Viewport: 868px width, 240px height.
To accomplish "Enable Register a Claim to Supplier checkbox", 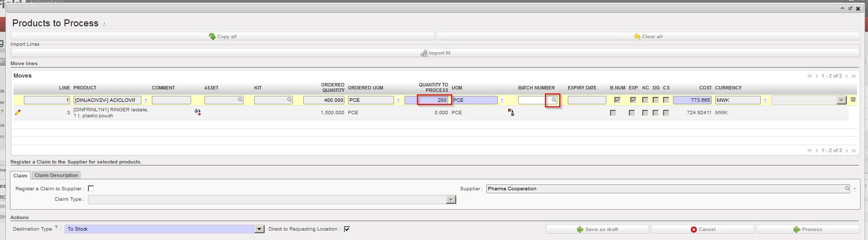I will coord(91,188).
